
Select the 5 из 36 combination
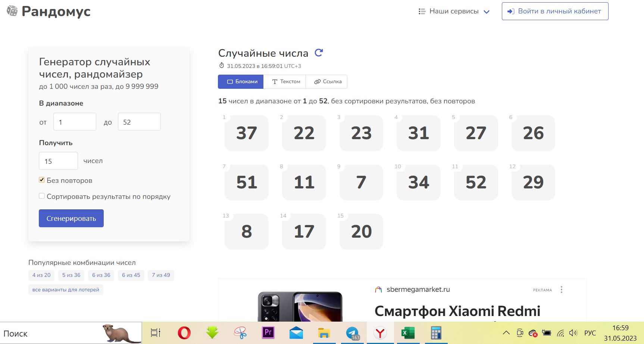[71, 275]
